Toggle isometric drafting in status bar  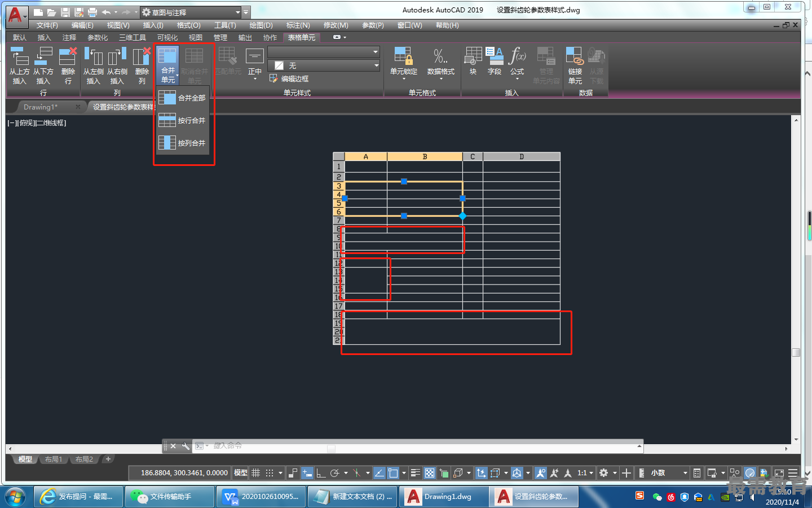[356, 473]
